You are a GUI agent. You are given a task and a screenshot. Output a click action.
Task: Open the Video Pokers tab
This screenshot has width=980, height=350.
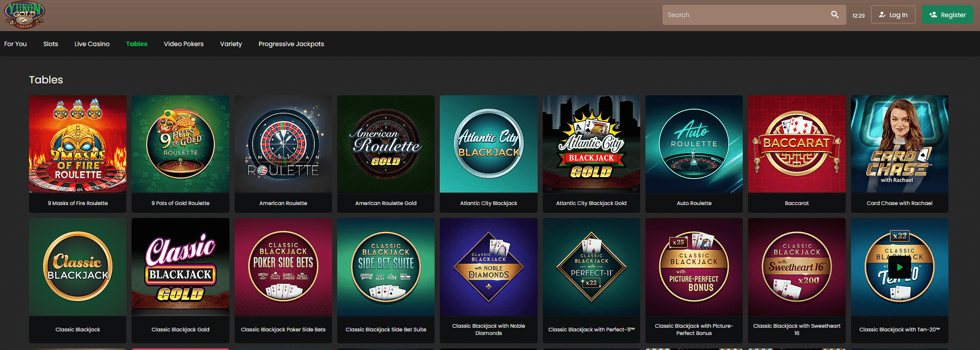(184, 44)
